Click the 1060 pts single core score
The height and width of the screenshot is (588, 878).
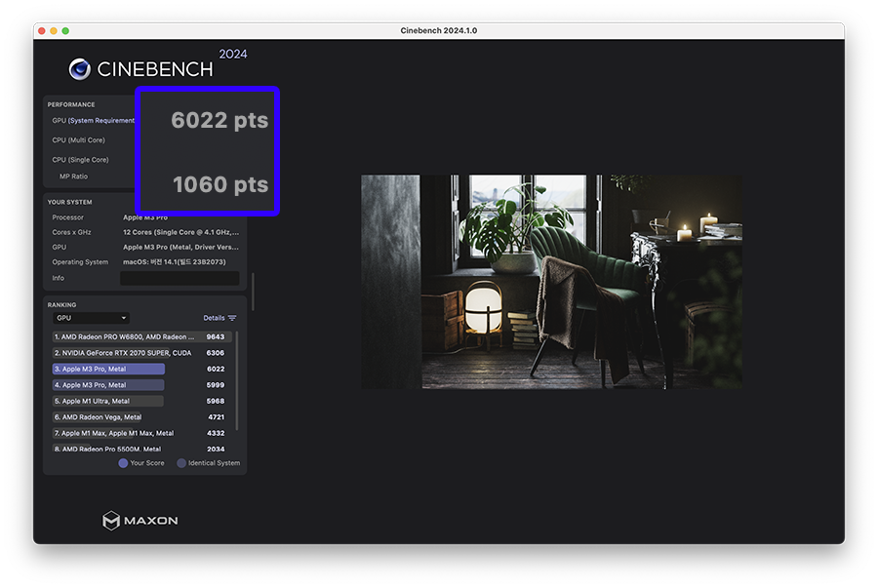(x=220, y=184)
